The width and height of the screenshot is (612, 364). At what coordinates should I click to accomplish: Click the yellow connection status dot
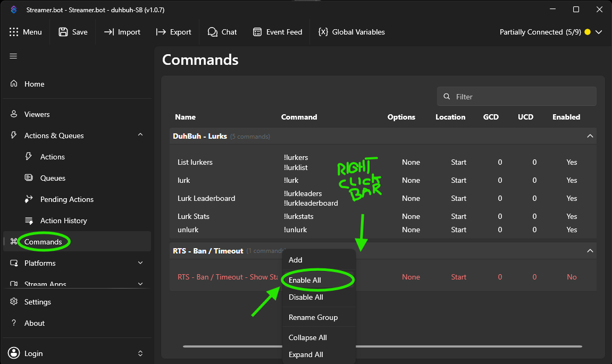588,32
